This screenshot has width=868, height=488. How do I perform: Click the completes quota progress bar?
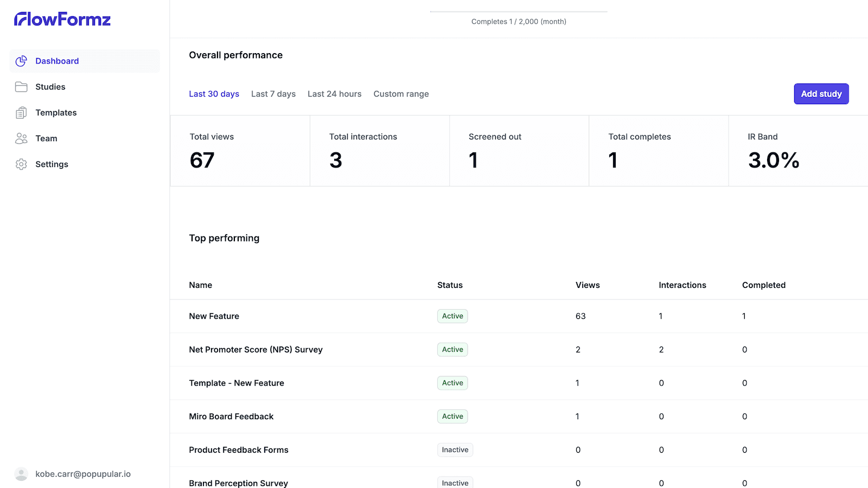pos(519,11)
